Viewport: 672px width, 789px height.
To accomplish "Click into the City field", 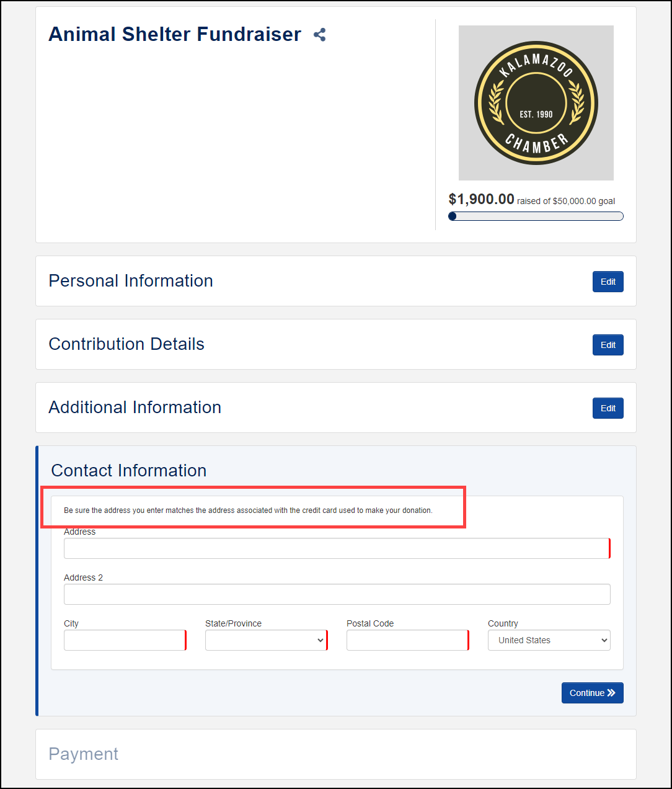I will tap(125, 640).
